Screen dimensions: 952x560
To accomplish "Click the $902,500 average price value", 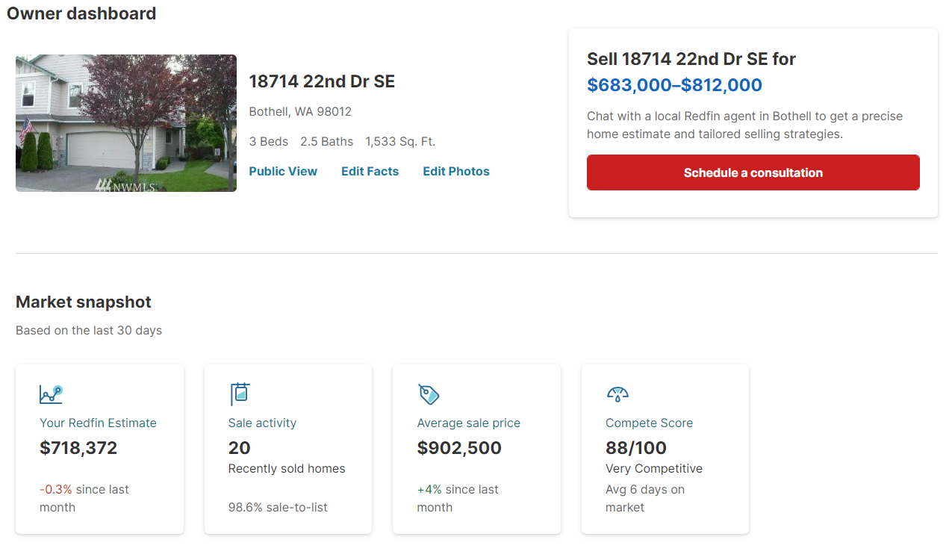I will 459,448.
